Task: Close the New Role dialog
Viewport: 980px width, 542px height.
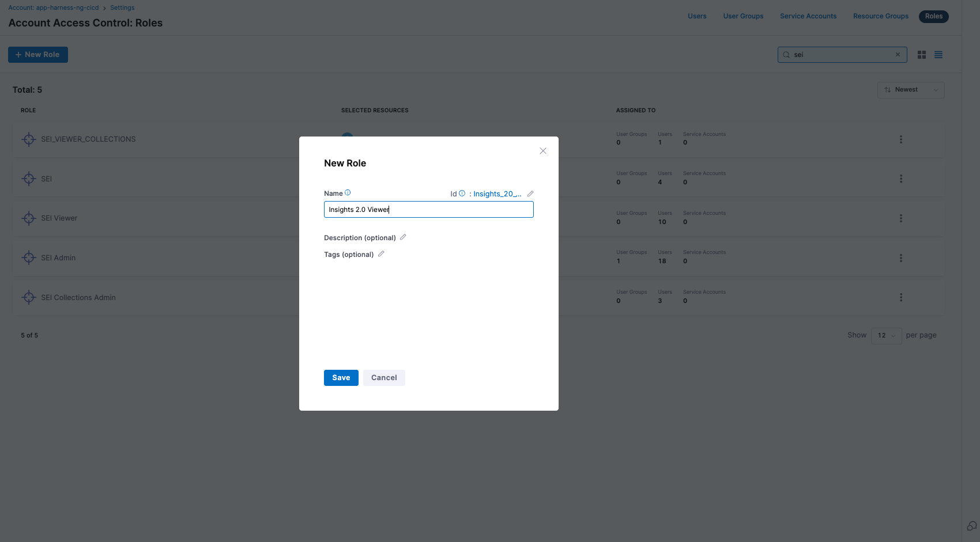Action: [x=542, y=151]
